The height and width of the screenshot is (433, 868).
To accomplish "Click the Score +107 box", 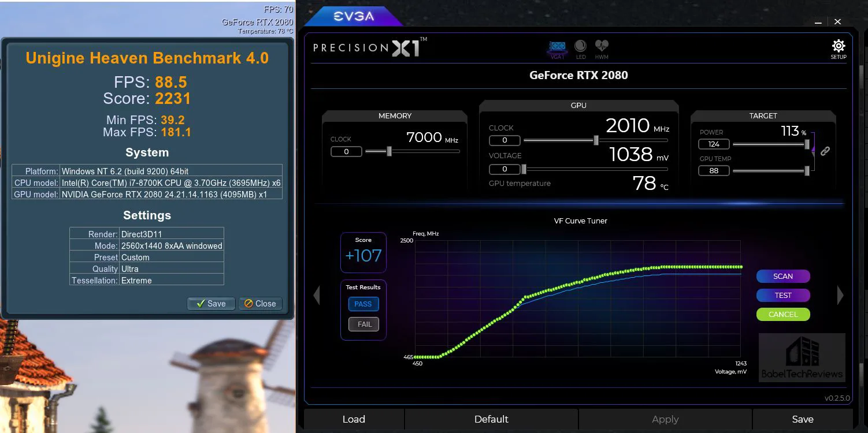I will (x=363, y=252).
